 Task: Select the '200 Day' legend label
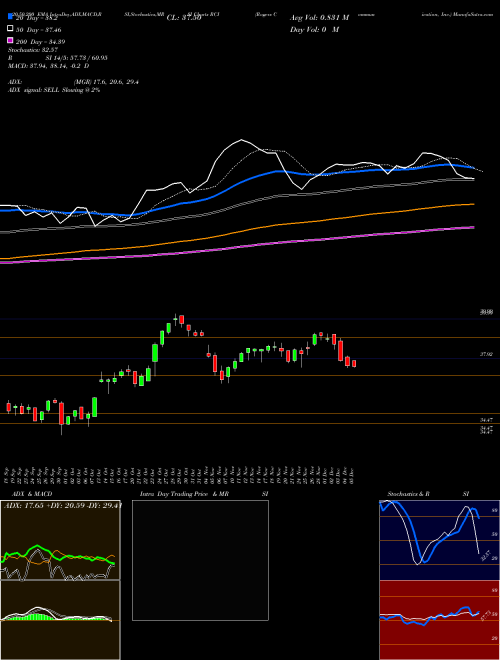click(40, 42)
